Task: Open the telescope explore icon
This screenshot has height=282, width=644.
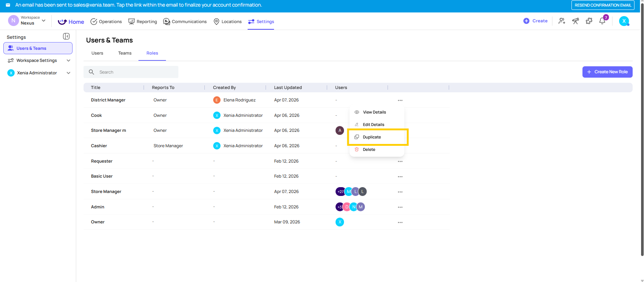Action: 575,21
